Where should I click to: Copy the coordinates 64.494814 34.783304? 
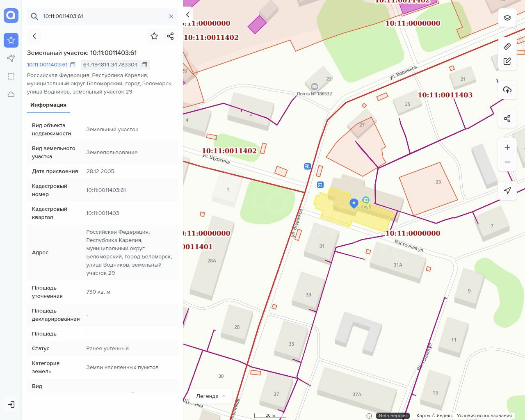point(144,65)
